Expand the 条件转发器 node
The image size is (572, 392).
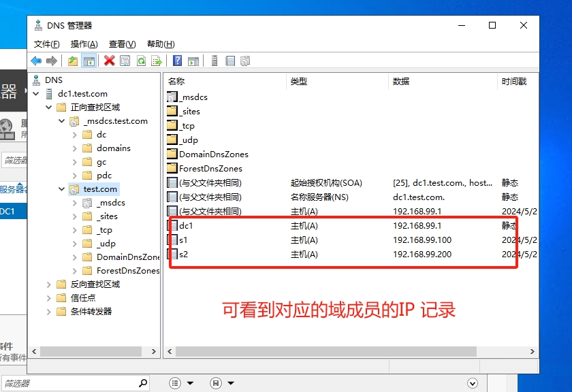tap(48, 312)
